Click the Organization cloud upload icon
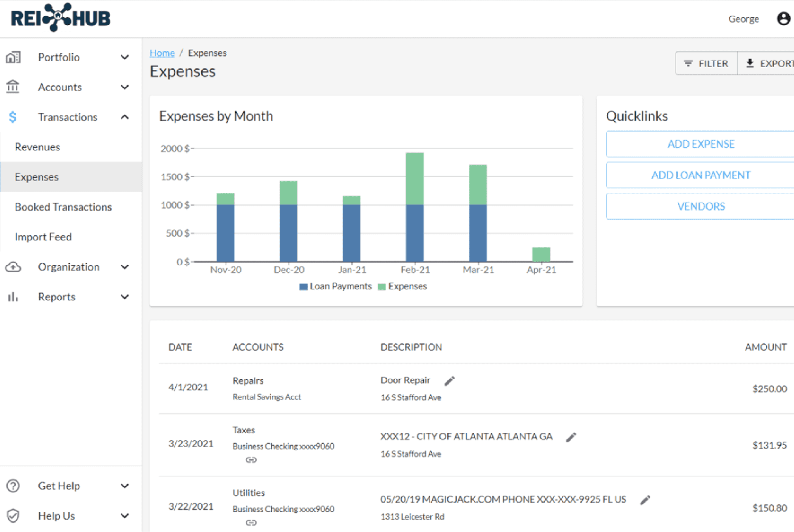794x532 pixels. point(13,267)
